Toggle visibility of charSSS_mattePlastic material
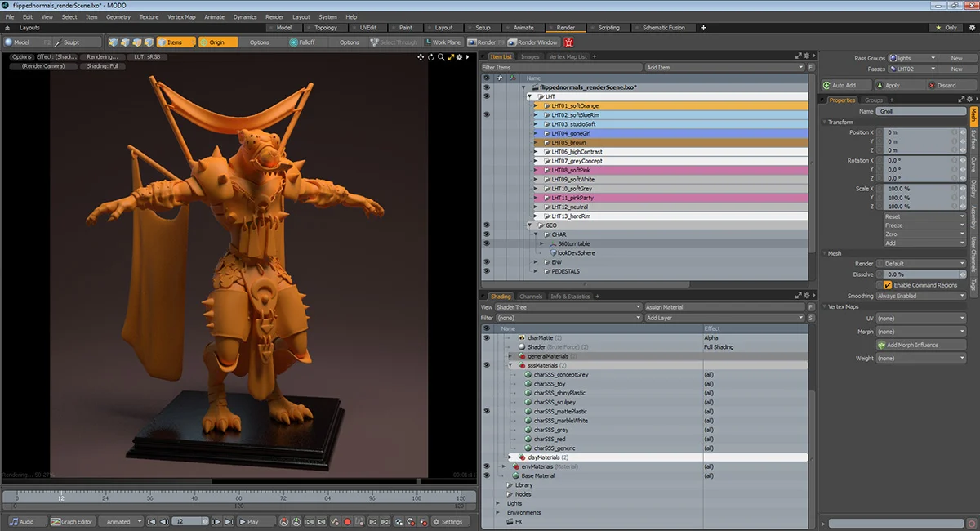 tap(487, 412)
